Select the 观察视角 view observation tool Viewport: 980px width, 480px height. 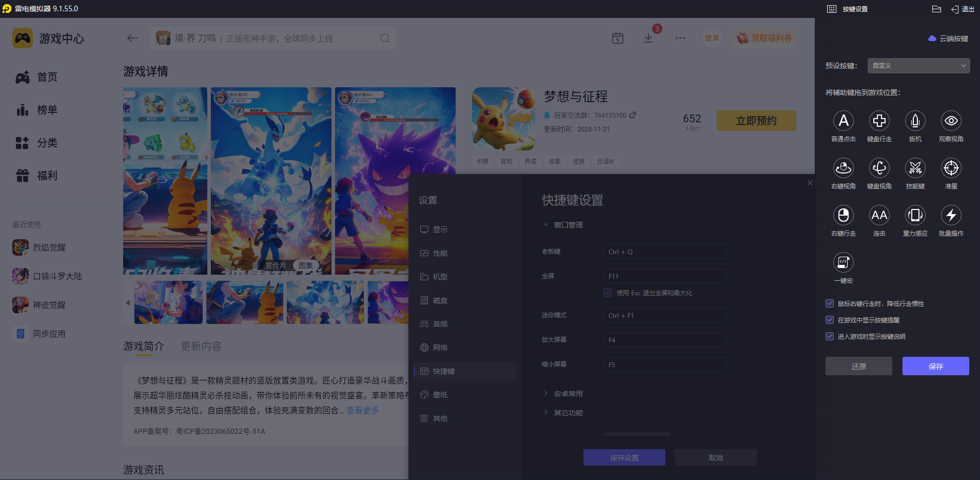pos(951,121)
